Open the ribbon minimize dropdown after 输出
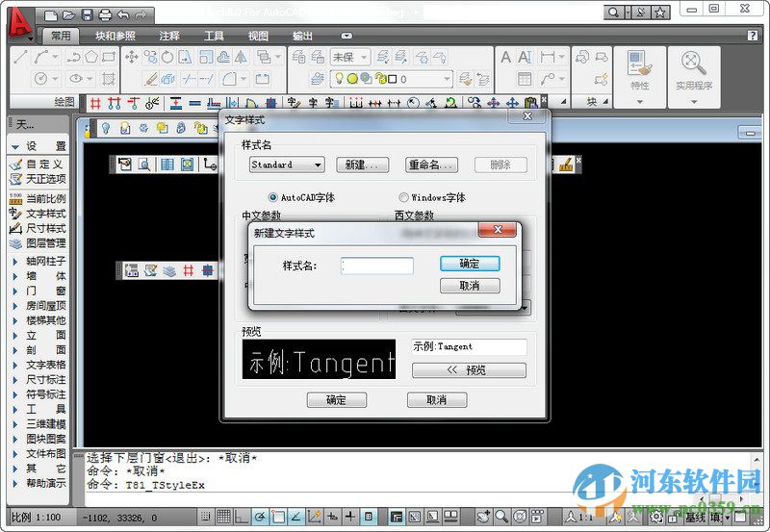The height and width of the screenshot is (532, 770). coord(346,36)
